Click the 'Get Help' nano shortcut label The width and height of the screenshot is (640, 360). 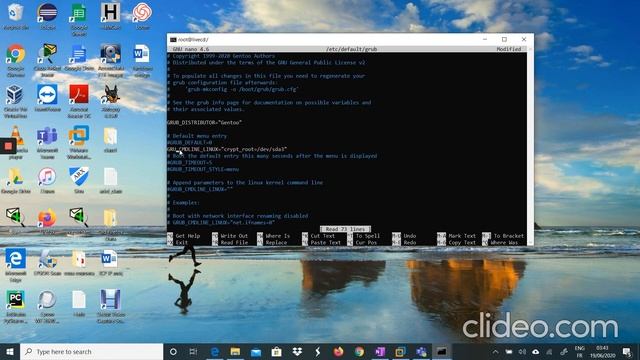187,236
